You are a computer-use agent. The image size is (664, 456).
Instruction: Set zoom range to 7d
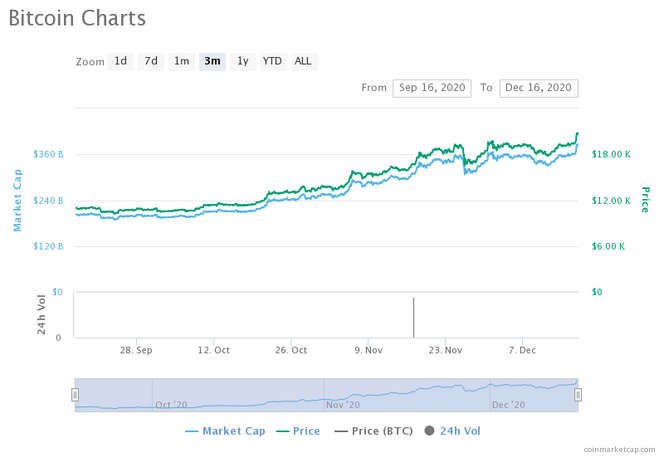point(151,61)
